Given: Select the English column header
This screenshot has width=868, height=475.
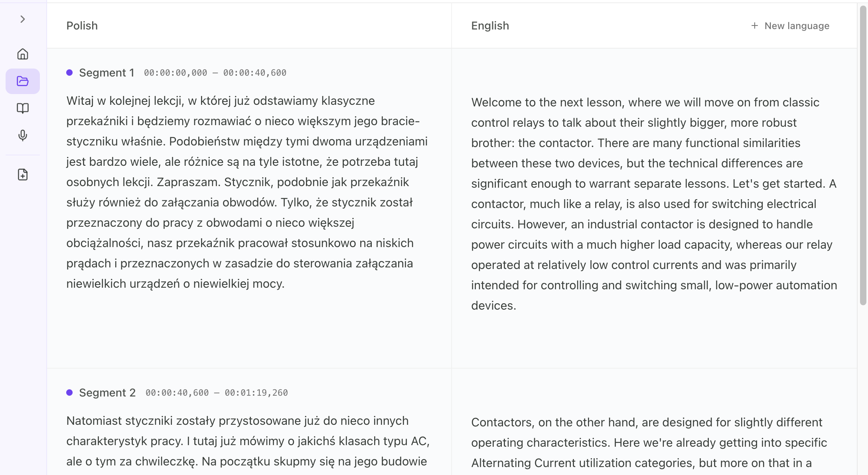Looking at the screenshot, I should coord(490,26).
